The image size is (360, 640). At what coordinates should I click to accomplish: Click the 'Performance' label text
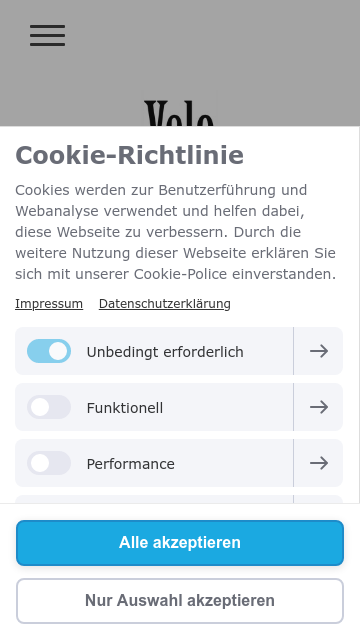click(x=131, y=464)
